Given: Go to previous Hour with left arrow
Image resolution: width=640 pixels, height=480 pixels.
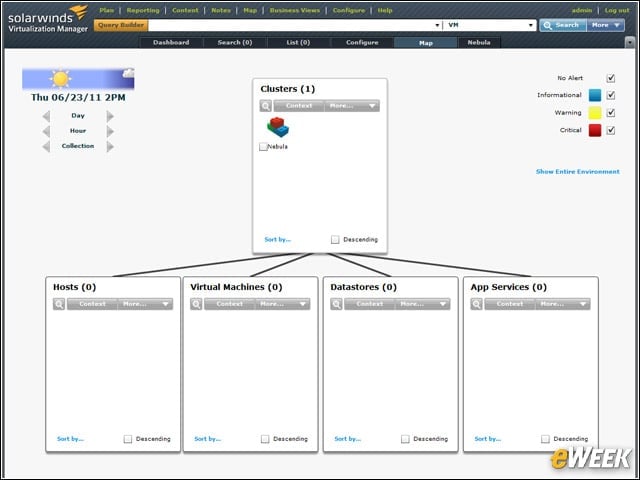Looking at the screenshot, I should [x=46, y=131].
